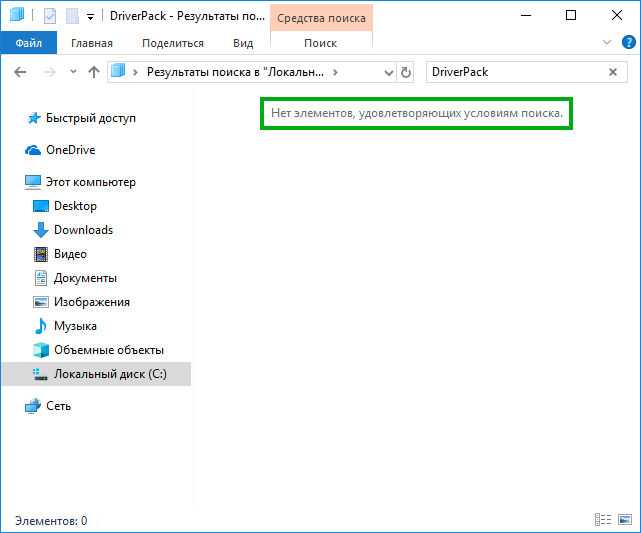
Task: Click the Сеть network icon
Action: 33,406
